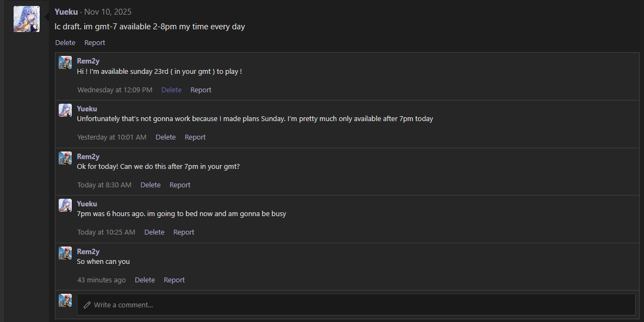The image size is (644, 322).
Task: Click Yueku's avatar on the 'Unfortunately' comment
Action: [x=65, y=110]
